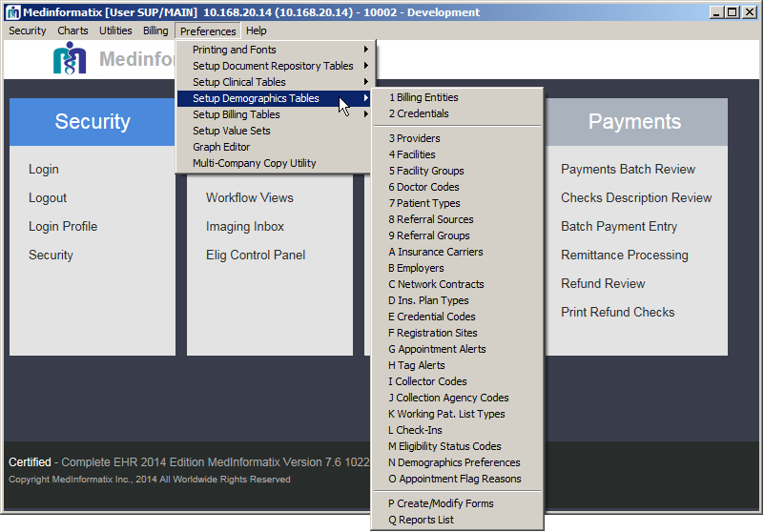Open Payments Batch Review
This screenshot has height=532, width=764.
pos(628,169)
